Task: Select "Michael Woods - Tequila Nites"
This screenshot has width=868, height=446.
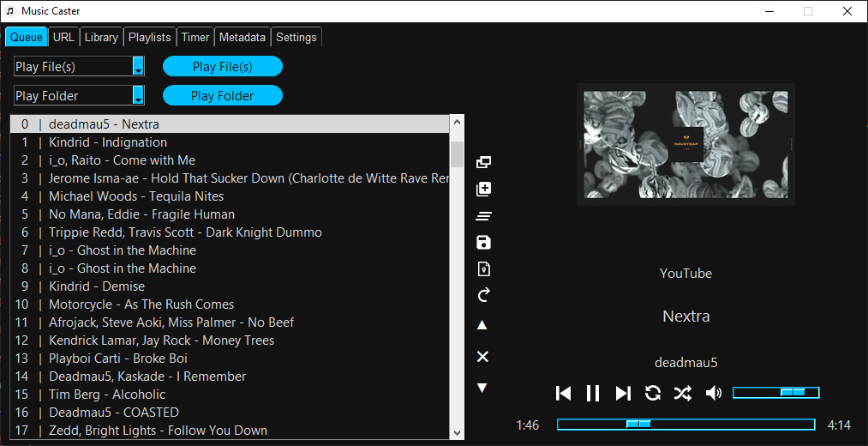Action: tap(230, 196)
